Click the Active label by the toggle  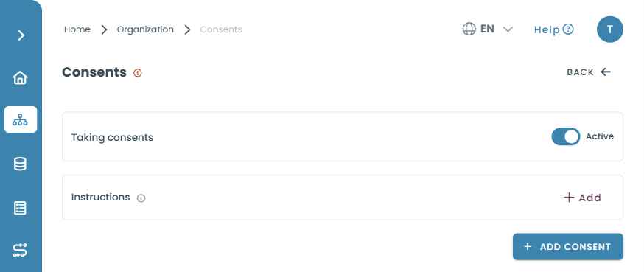click(600, 136)
